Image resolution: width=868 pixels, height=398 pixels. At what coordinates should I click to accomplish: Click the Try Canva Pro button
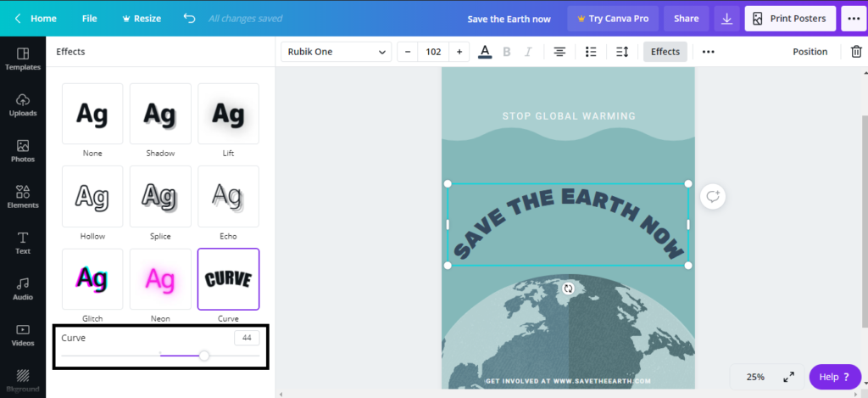point(613,19)
